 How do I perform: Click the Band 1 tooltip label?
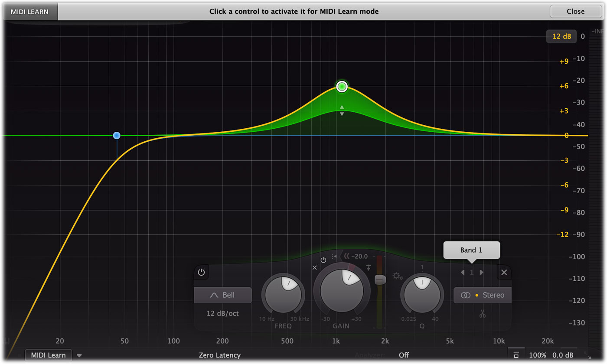471,250
